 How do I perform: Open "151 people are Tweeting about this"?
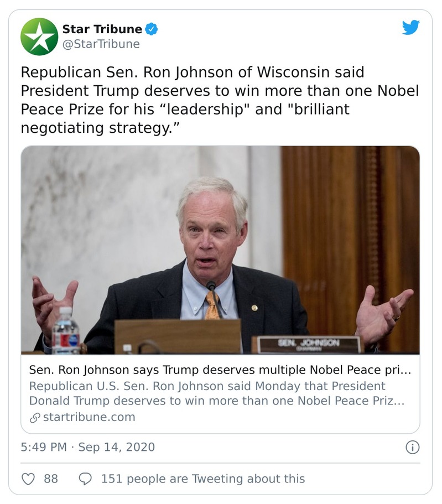(x=202, y=479)
